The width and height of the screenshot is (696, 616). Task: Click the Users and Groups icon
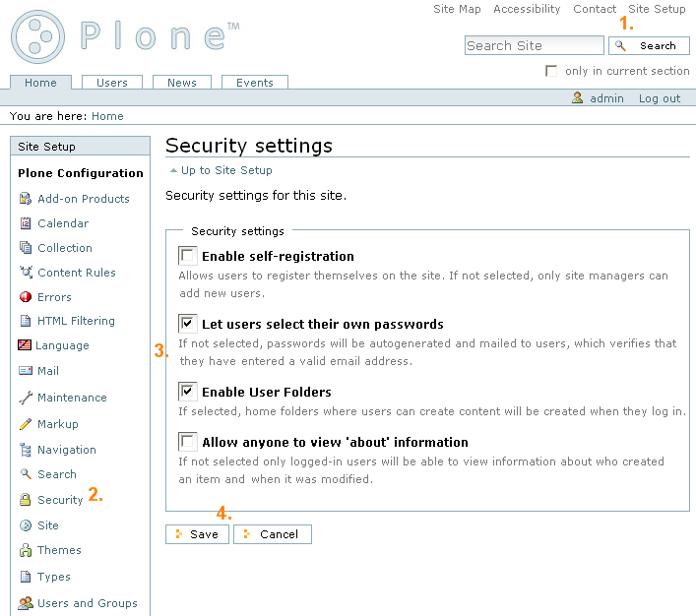(x=26, y=602)
